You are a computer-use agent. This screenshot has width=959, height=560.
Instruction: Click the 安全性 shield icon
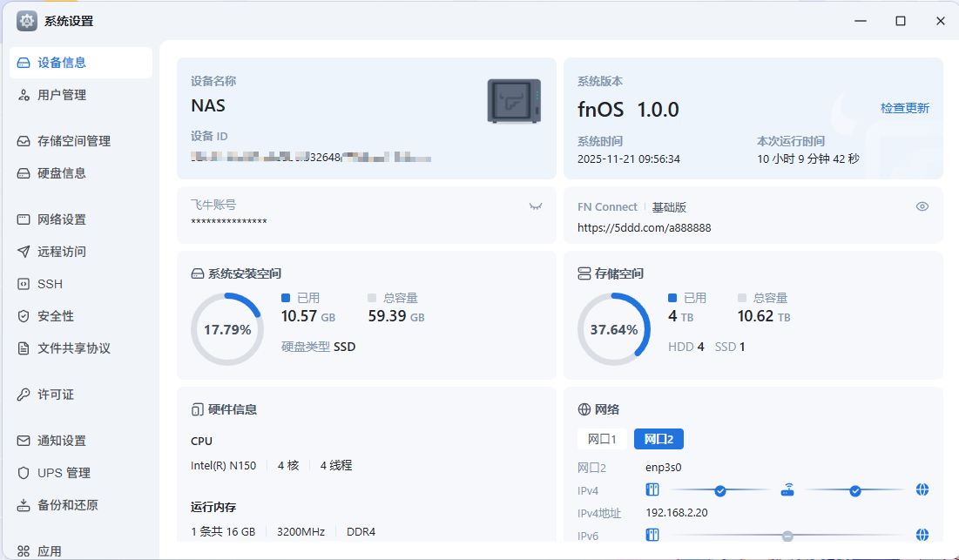point(24,316)
